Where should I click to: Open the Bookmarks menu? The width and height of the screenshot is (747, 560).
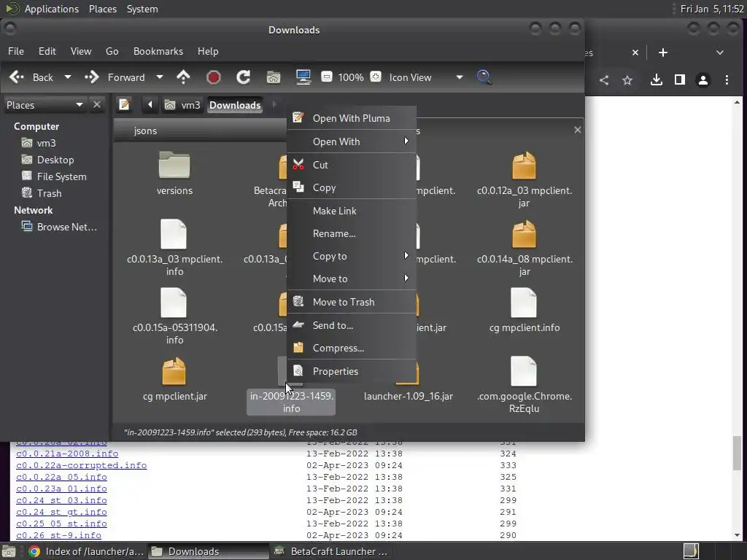(158, 51)
